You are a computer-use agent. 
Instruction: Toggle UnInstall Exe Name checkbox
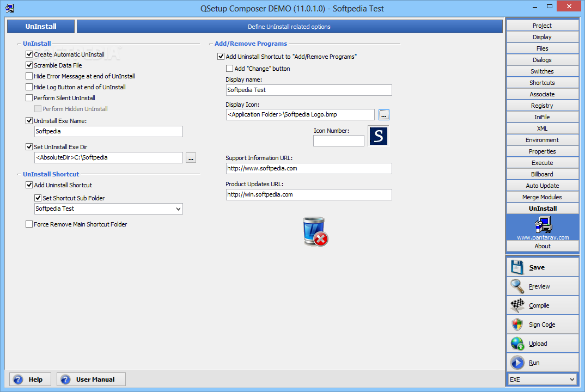(x=29, y=121)
